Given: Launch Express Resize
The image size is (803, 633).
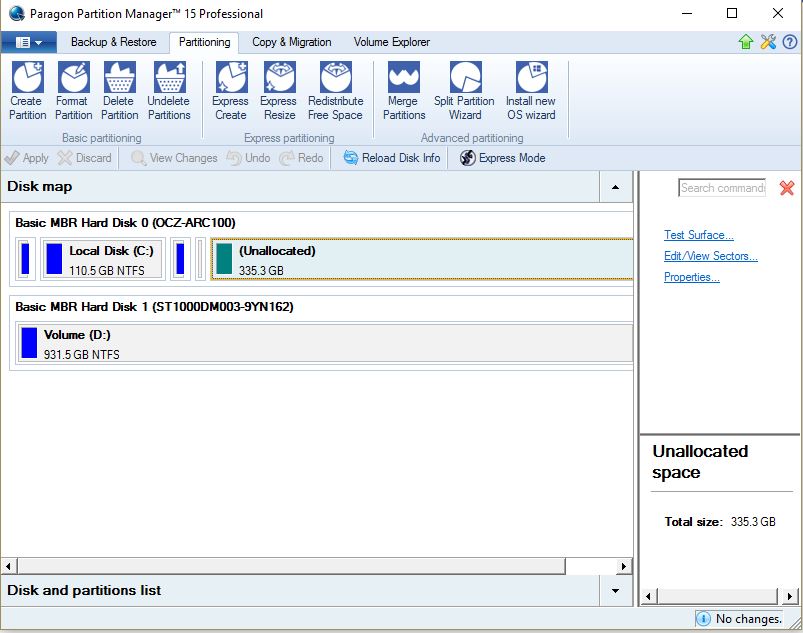Looking at the screenshot, I should tap(279, 91).
